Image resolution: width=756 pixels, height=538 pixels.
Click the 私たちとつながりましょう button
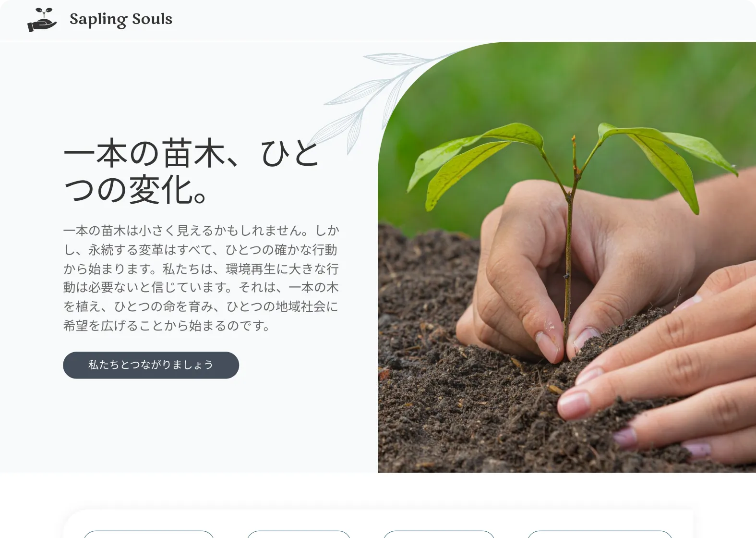coord(151,365)
